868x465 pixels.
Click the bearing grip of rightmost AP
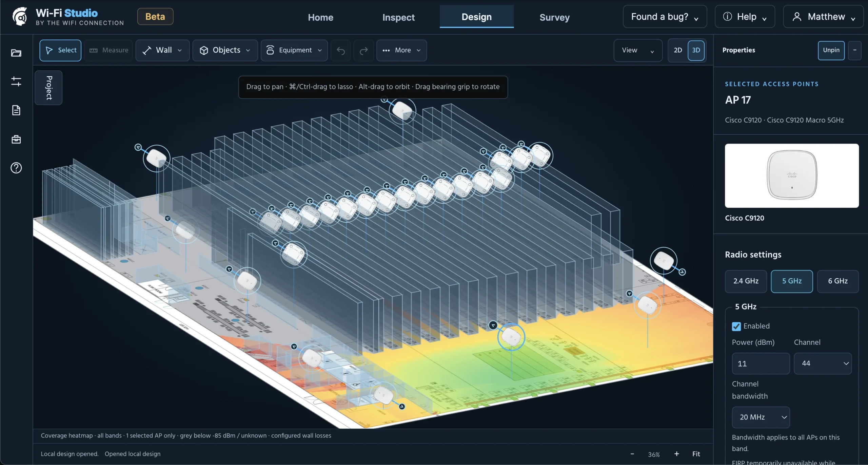[682, 272]
